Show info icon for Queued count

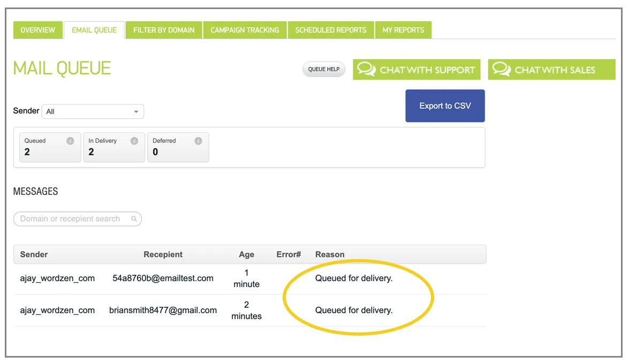pyautogui.click(x=70, y=141)
